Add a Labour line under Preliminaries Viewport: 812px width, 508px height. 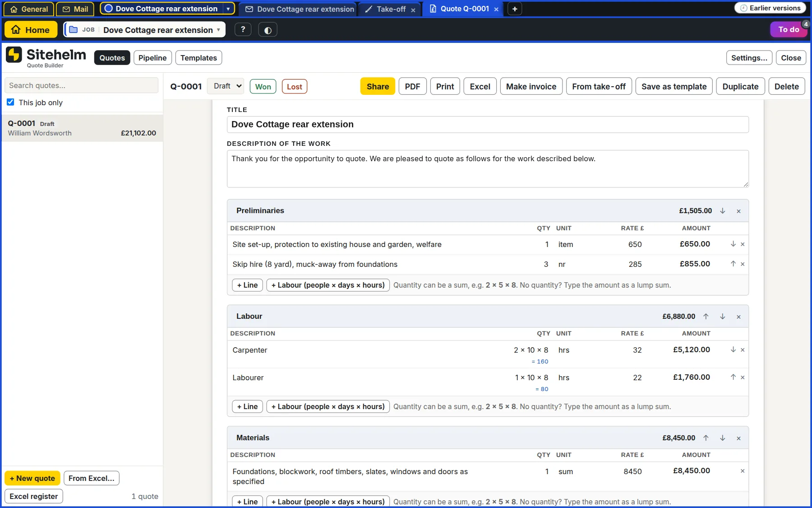[328, 285]
